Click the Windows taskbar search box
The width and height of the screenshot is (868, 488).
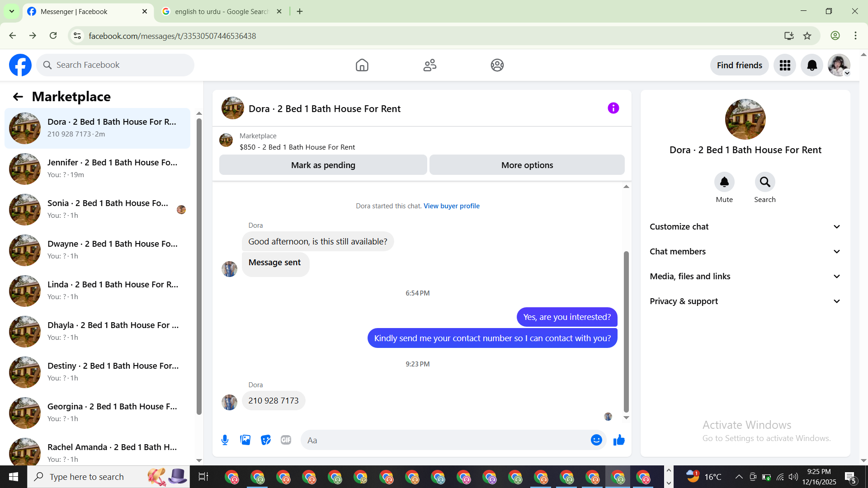tap(108, 477)
